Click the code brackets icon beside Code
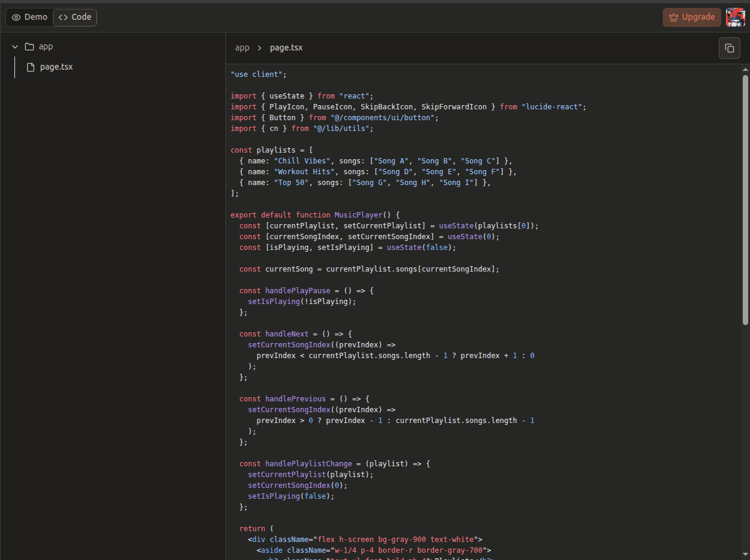 (62, 17)
